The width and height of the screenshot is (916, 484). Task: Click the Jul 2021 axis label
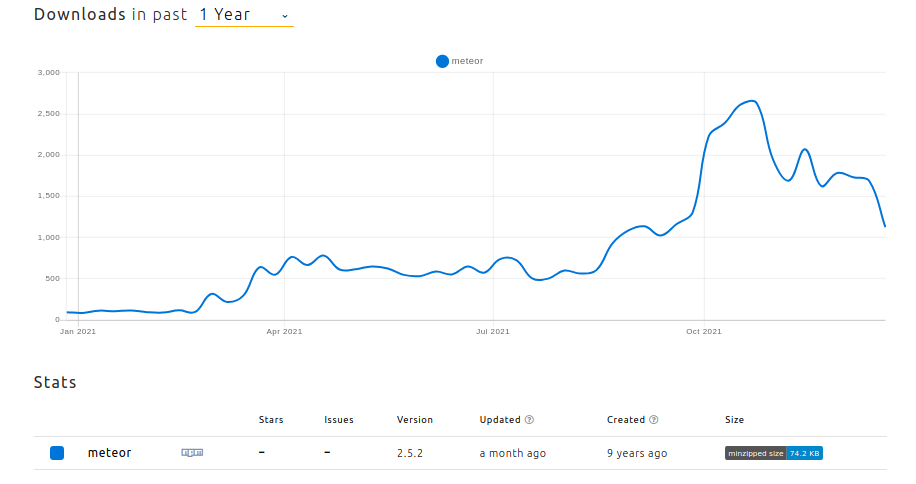pos(493,330)
